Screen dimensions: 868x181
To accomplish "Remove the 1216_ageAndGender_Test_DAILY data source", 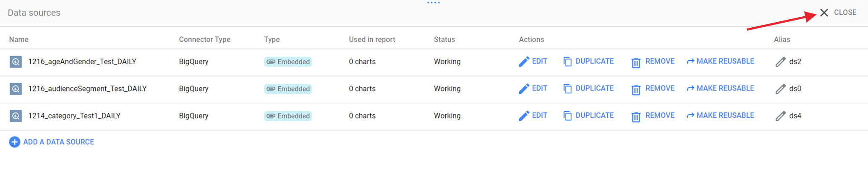I will 653,62.
